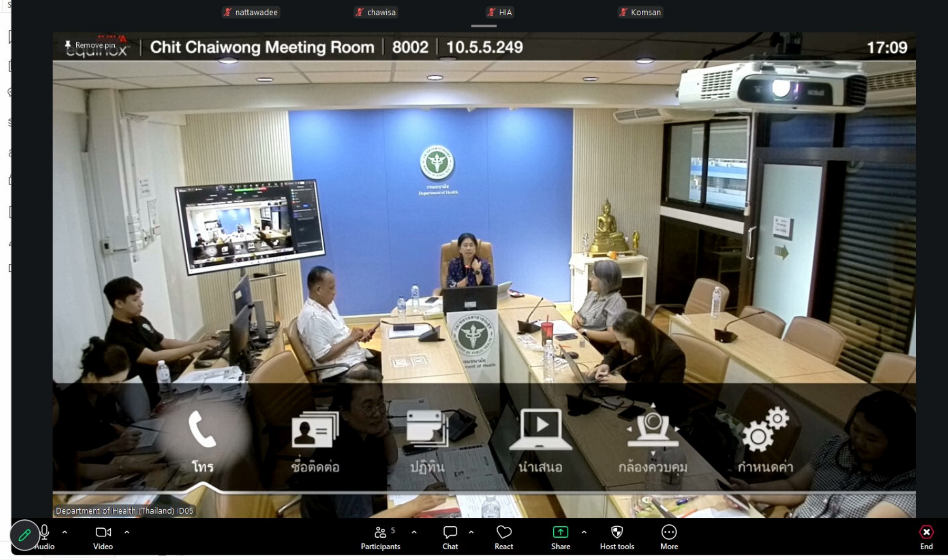Expand audio options arrow
Image resolution: width=948 pixels, height=560 pixels.
coord(65,533)
